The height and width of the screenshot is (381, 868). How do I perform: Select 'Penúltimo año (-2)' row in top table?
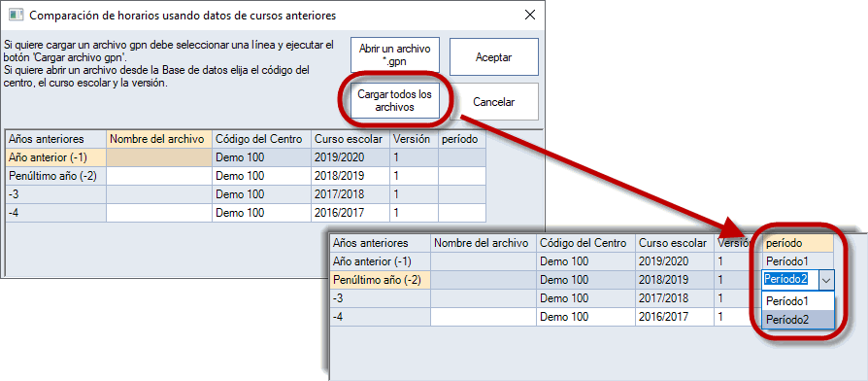[x=56, y=176]
